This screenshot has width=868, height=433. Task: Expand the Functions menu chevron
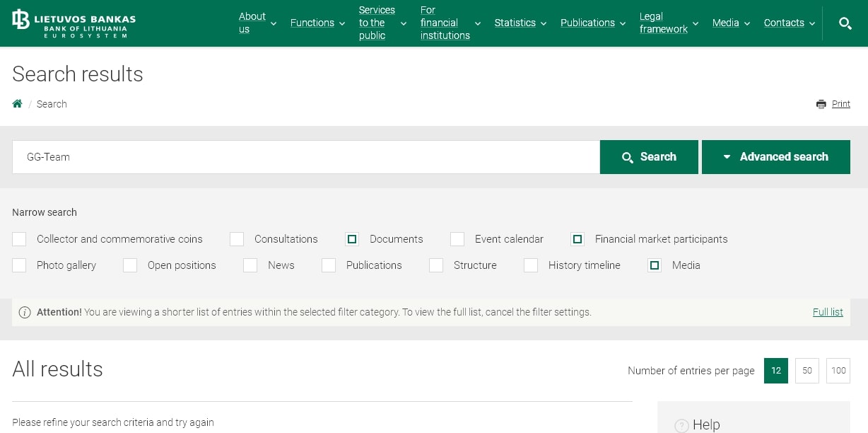point(342,23)
